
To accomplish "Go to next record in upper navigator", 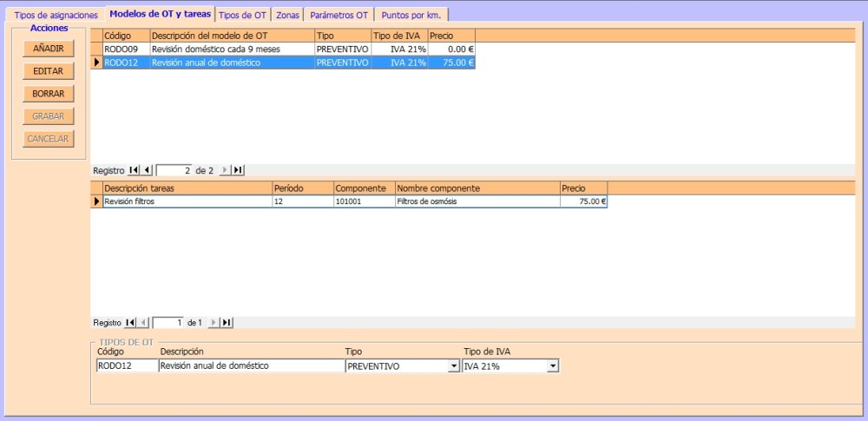I will (225, 170).
